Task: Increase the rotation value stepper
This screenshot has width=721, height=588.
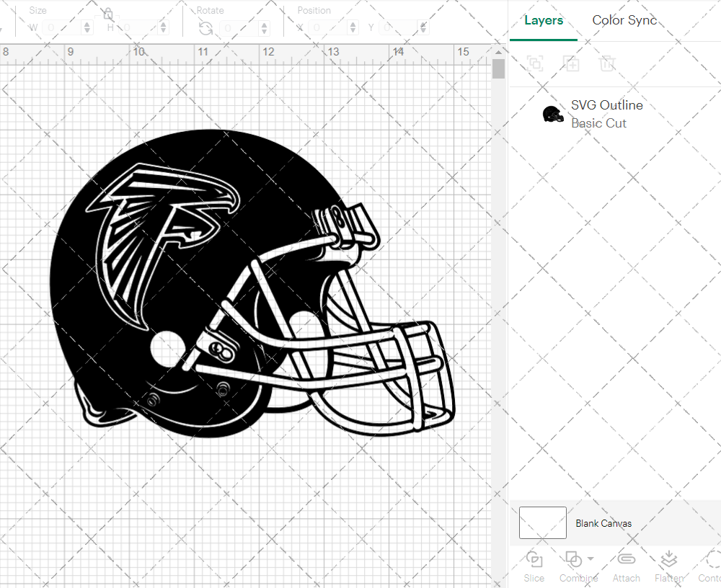Action: click(263, 26)
